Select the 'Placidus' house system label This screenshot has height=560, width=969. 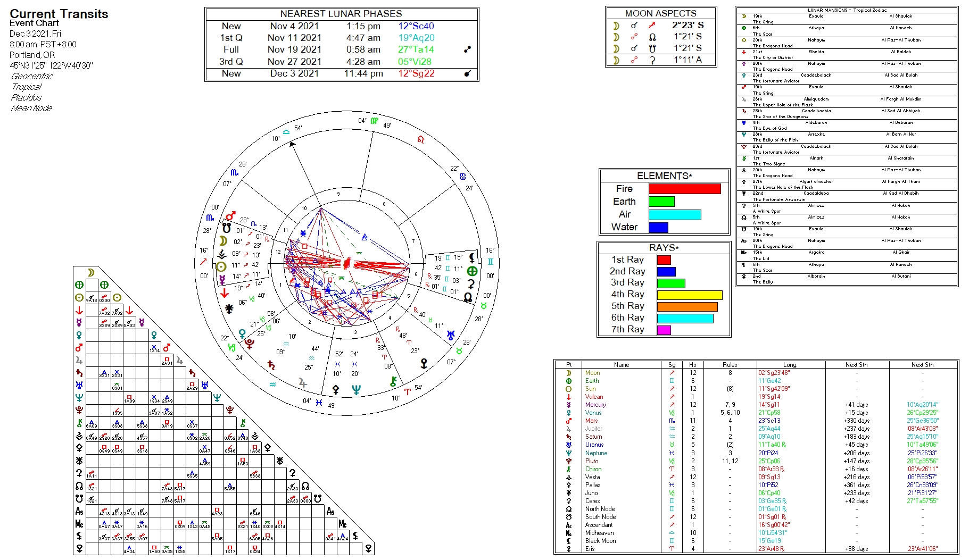pos(27,97)
